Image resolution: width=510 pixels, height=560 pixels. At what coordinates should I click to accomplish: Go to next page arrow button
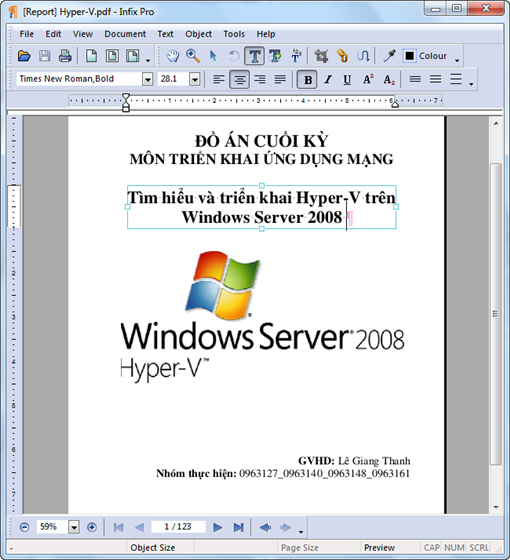click(x=217, y=527)
